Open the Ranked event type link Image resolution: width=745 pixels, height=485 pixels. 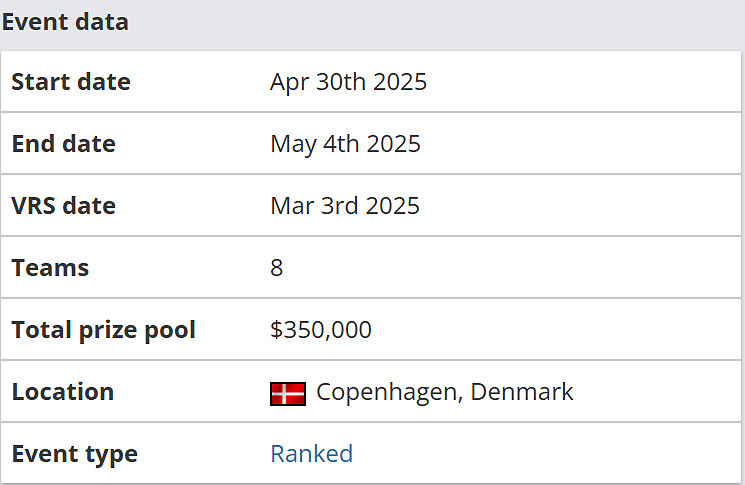(311, 454)
